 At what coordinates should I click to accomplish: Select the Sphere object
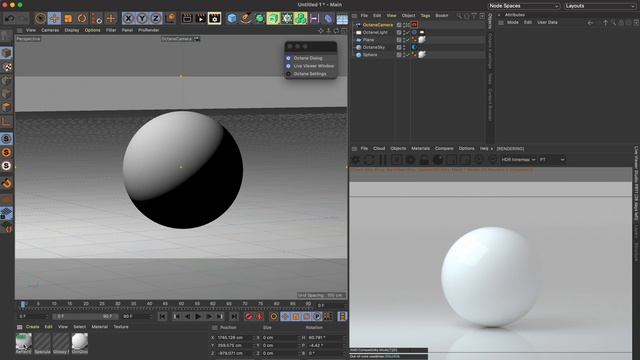tap(370, 55)
